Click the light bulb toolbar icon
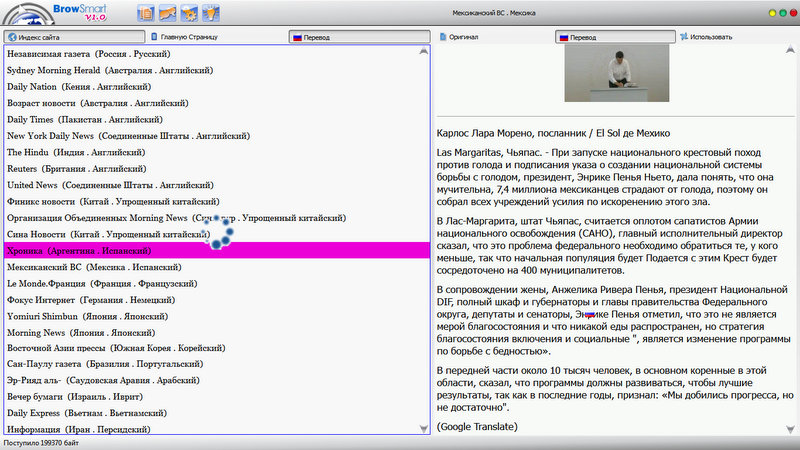 211,13
